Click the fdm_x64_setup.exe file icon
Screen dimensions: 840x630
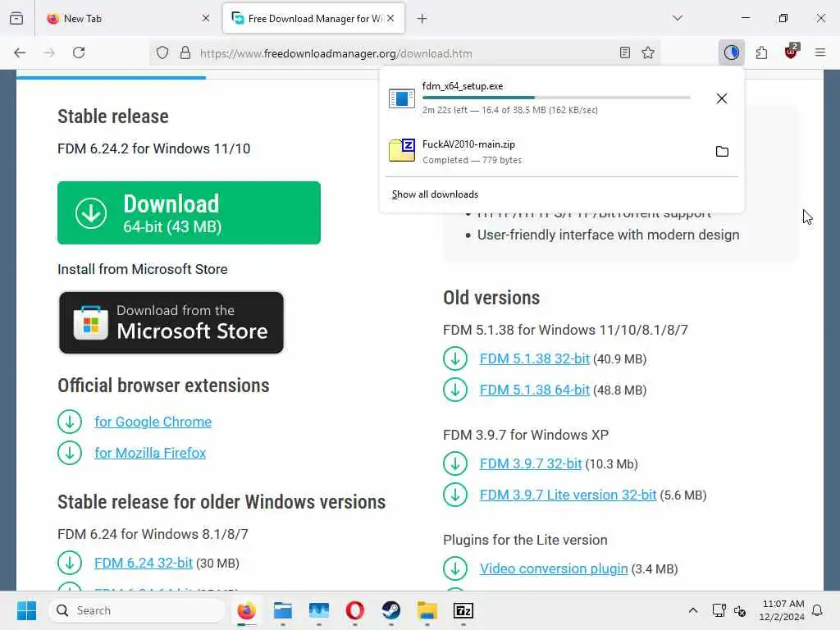click(x=402, y=98)
